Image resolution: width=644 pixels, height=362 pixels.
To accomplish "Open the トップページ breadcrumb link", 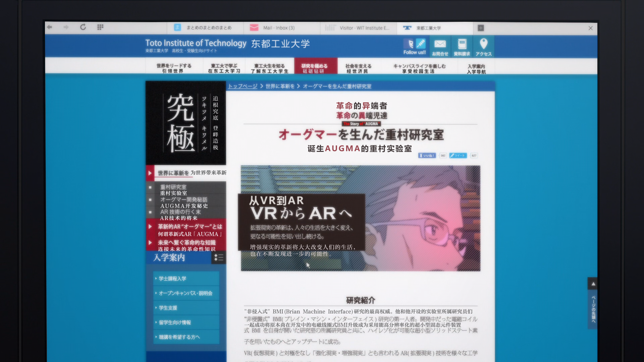I will tap(243, 86).
